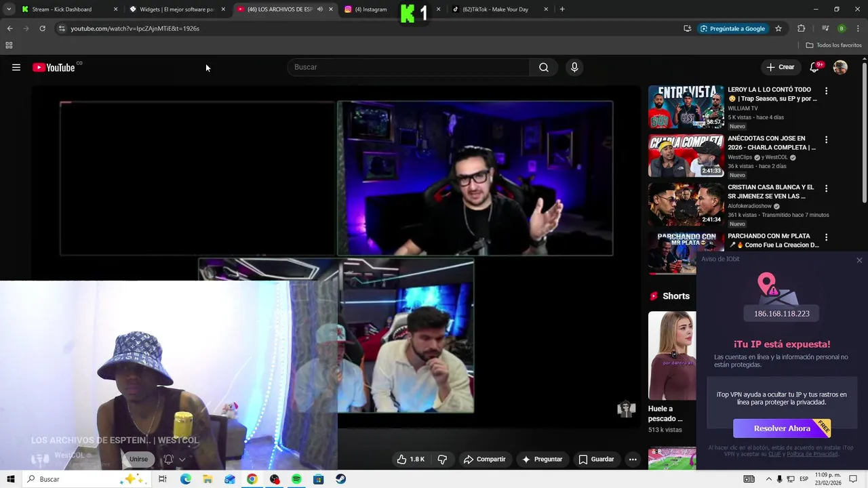The height and width of the screenshot is (488, 868).
Task: Like the video with 1.8 K likes
Action: 411,459
